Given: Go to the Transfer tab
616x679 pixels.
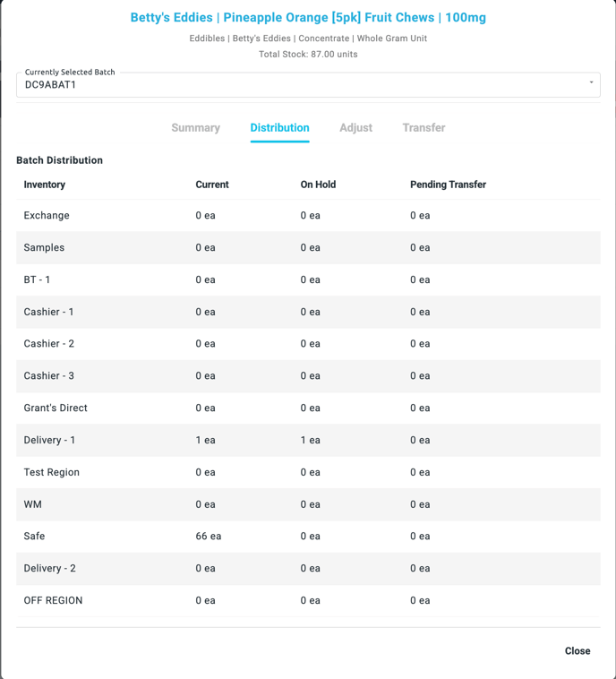Looking at the screenshot, I should 423,128.
